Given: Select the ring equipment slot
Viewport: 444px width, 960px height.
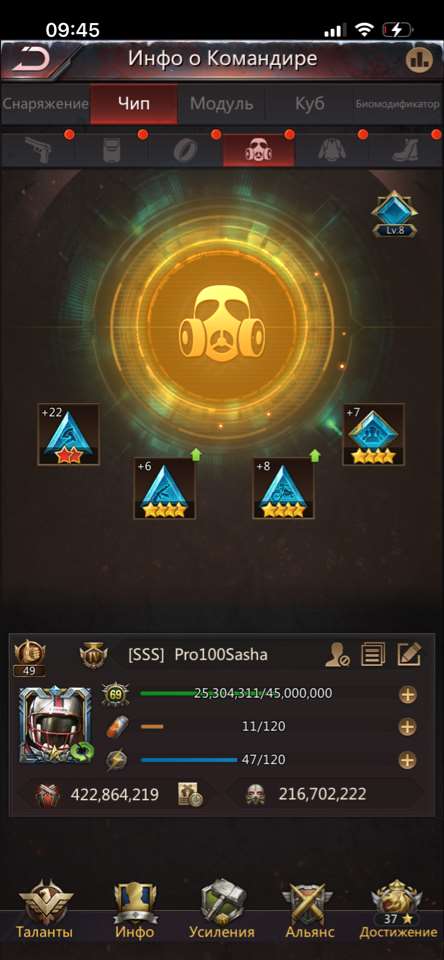Looking at the screenshot, I should coord(185,149).
